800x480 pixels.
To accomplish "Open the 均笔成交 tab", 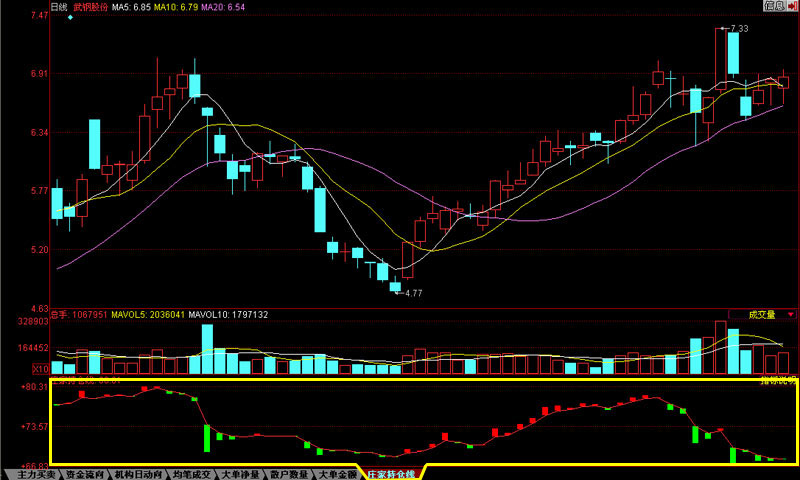I will pyautogui.click(x=191, y=474).
